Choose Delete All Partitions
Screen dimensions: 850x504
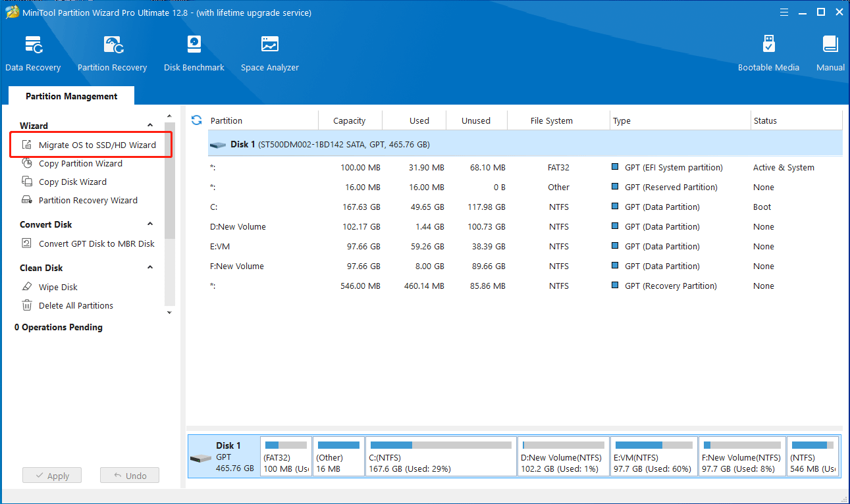click(x=76, y=305)
